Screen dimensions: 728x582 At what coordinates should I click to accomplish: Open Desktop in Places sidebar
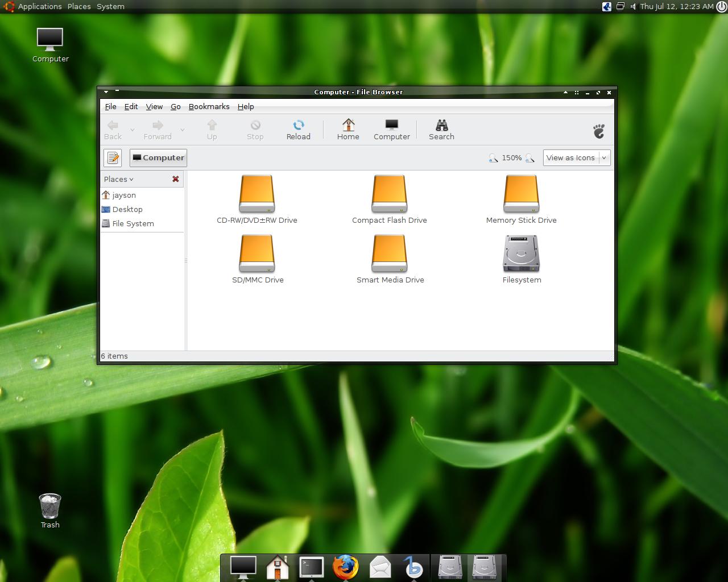coord(142,209)
